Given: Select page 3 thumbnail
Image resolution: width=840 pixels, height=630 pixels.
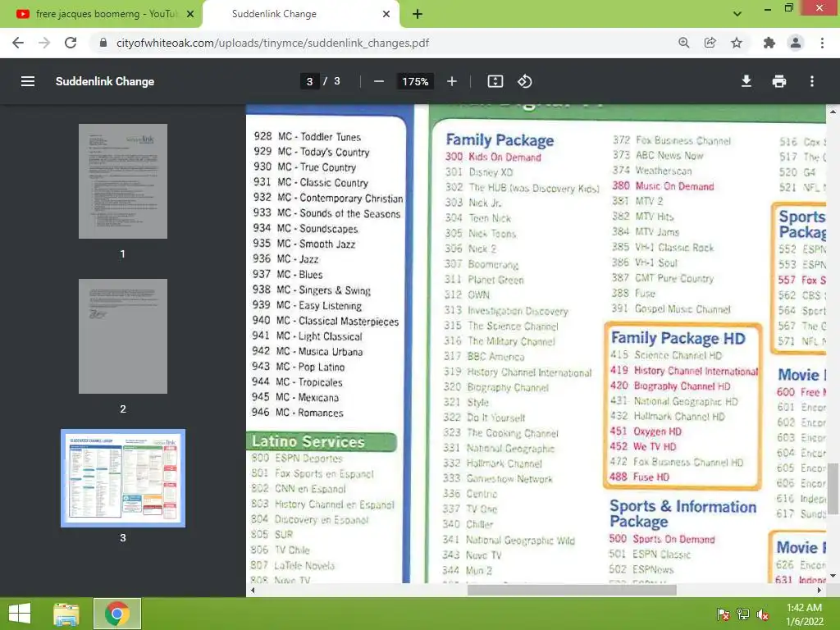Looking at the screenshot, I should click(123, 478).
